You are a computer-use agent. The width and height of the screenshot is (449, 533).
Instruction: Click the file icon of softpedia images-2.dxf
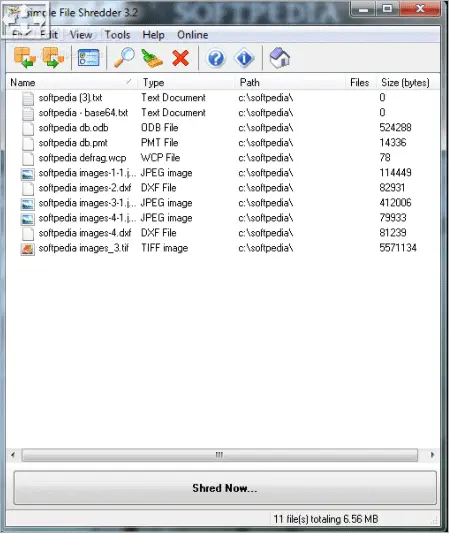click(28, 188)
